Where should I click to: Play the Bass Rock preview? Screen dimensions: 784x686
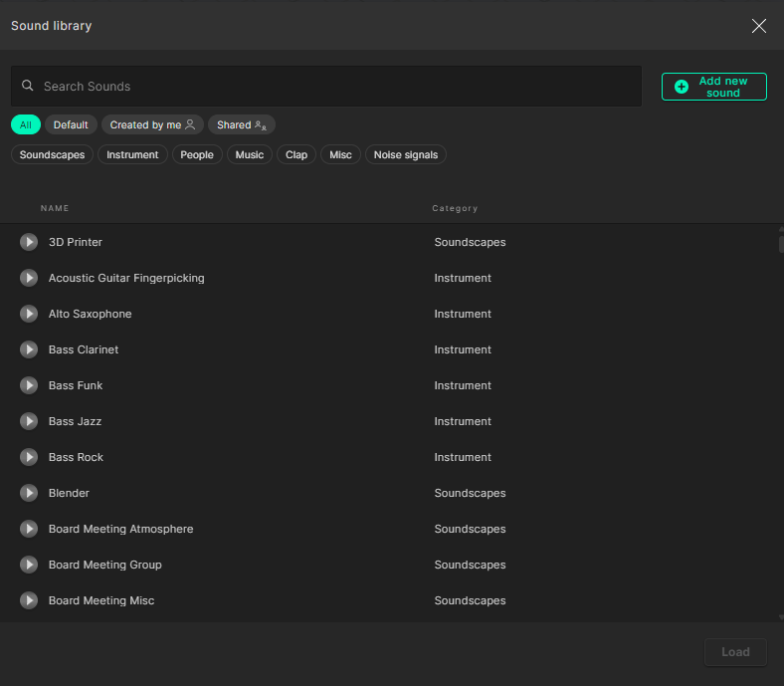(x=29, y=457)
